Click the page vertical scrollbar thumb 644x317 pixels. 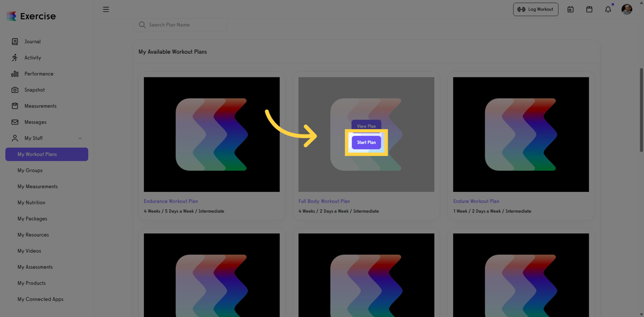click(x=641, y=109)
